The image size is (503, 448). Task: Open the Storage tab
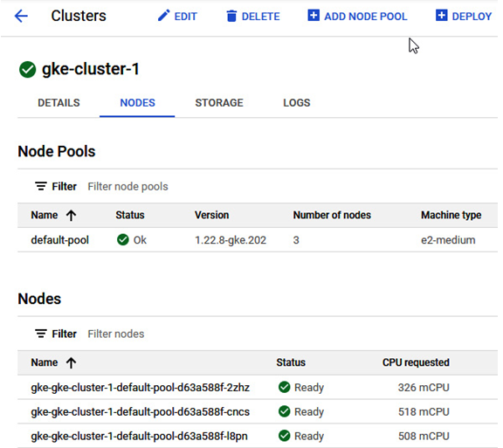click(x=219, y=103)
